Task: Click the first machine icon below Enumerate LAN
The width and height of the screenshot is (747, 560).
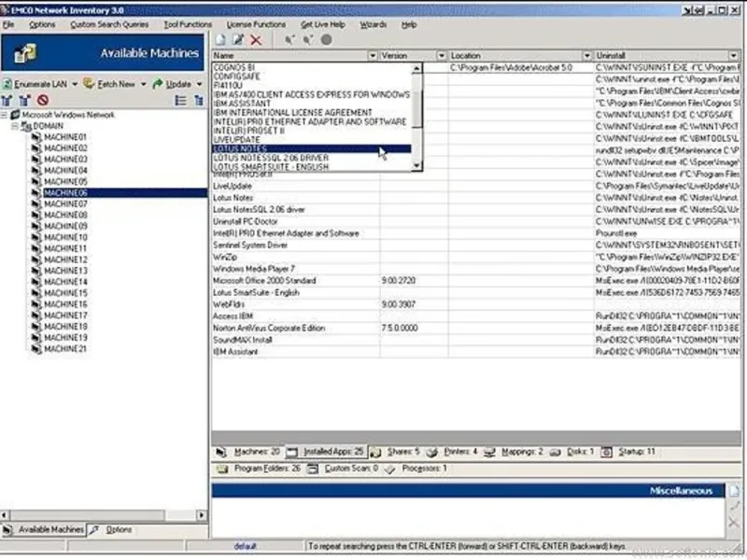Action: [x=7, y=100]
